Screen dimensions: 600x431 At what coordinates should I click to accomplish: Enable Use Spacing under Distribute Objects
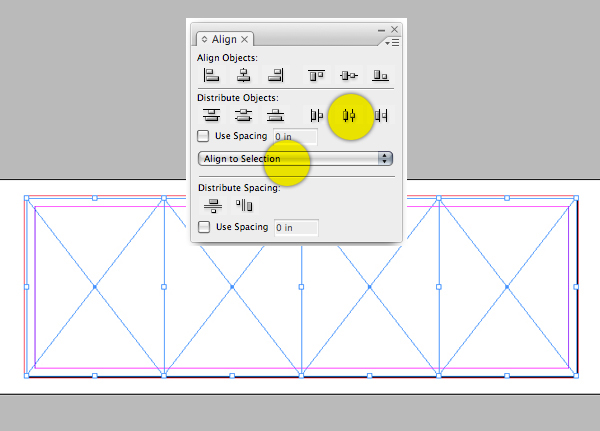(203, 136)
